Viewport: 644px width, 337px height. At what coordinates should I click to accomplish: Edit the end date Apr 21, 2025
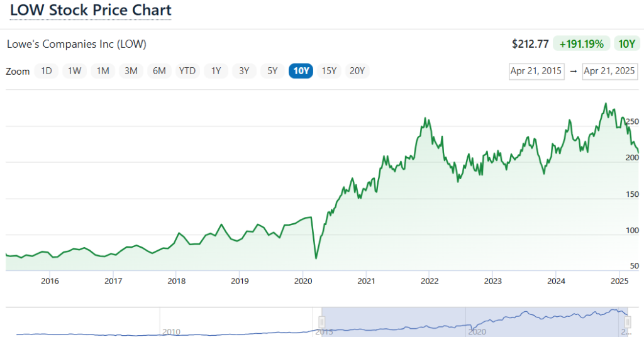point(610,72)
